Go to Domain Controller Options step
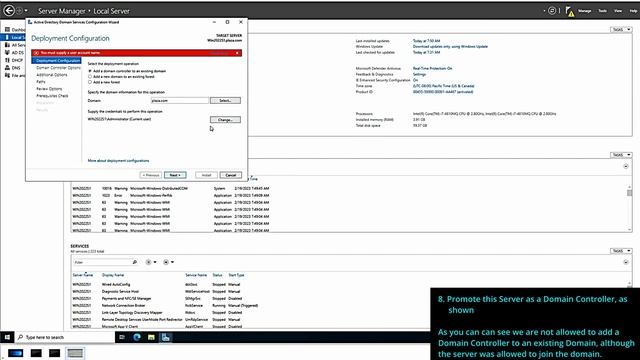The width and height of the screenshot is (640, 360). [x=58, y=68]
